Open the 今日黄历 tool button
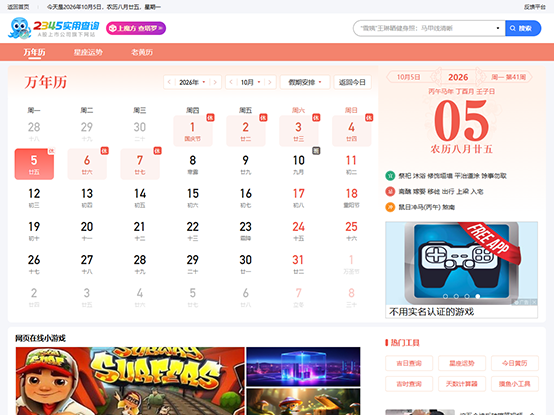 pyautogui.click(x=514, y=363)
